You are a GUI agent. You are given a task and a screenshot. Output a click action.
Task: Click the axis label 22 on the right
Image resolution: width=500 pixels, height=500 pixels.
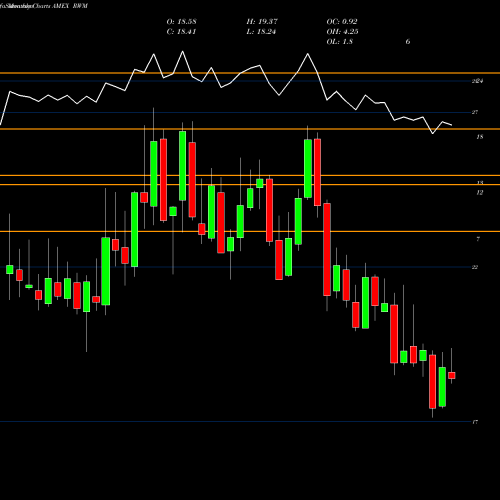coord(475,267)
